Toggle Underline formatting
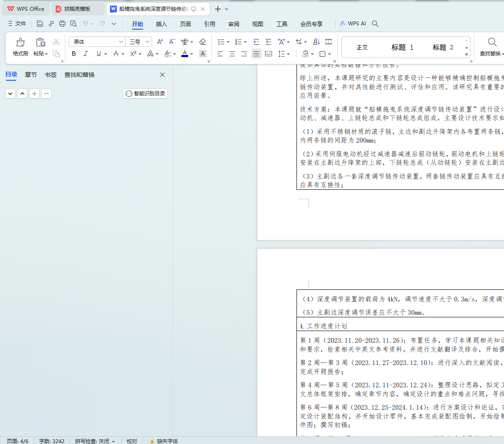The height and width of the screenshot is (444, 504). 99,54
